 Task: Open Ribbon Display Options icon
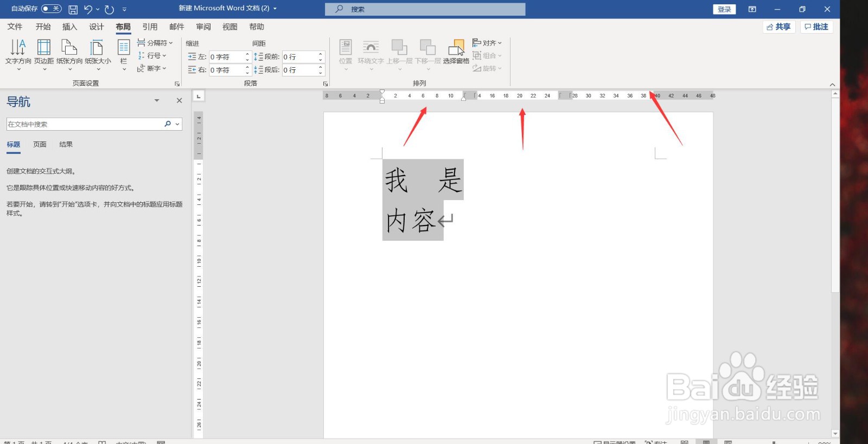pos(752,9)
